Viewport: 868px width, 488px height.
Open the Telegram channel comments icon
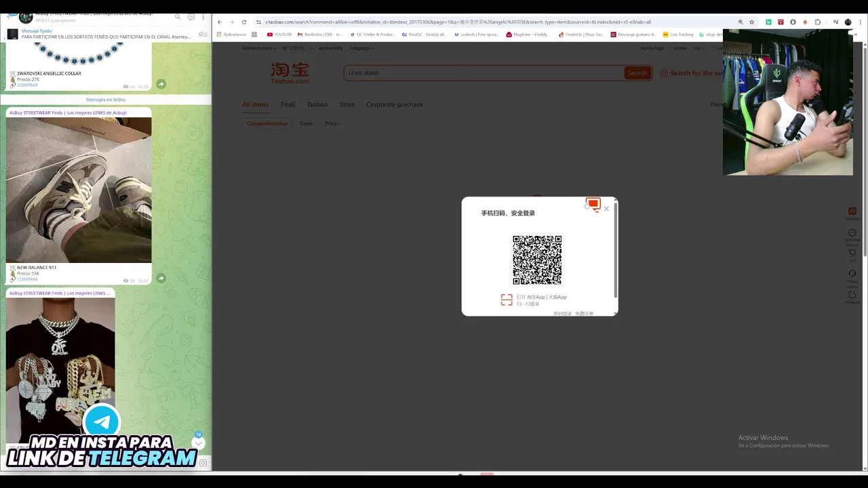(191, 17)
